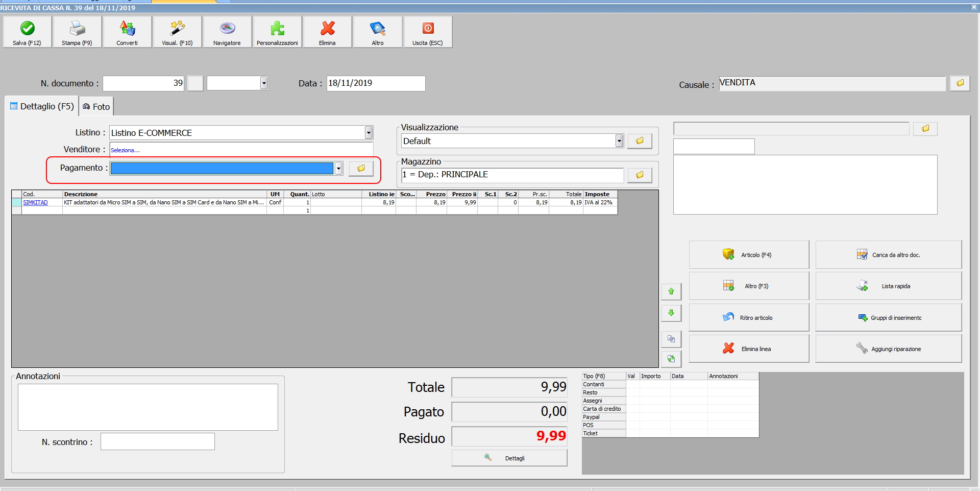Image resolution: width=980 pixels, height=491 pixels.
Task: Click Altro (F3) button
Action: 749,286
